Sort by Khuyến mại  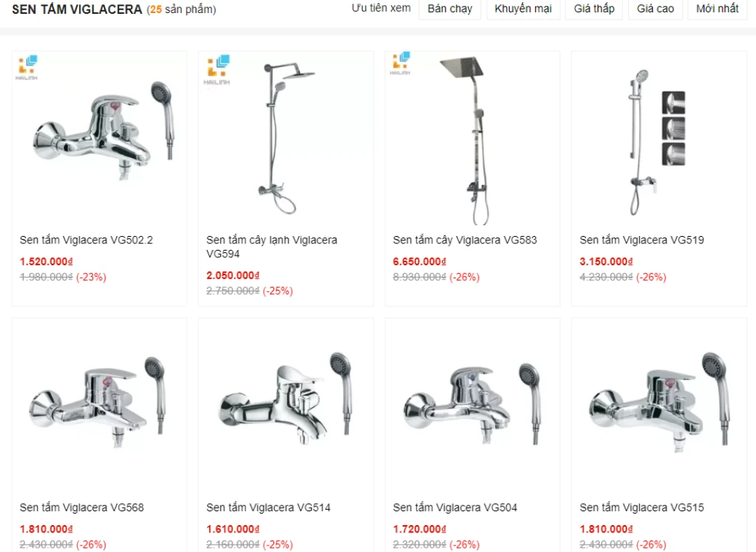523,9
